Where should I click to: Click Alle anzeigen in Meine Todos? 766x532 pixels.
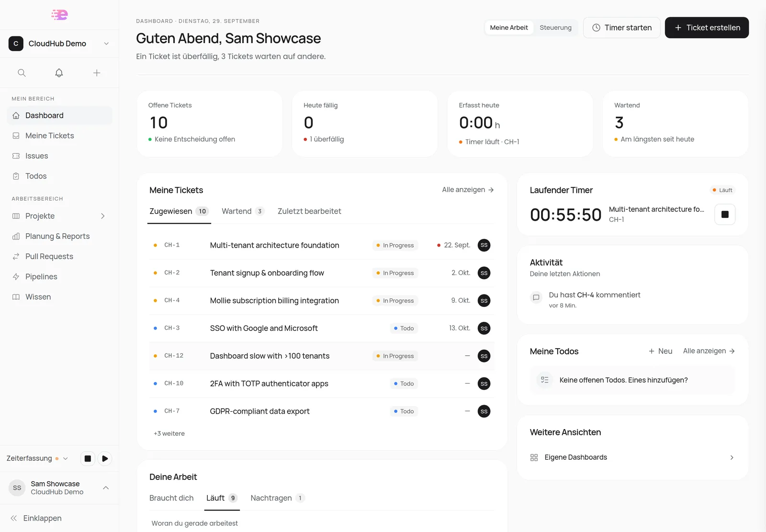pos(709,351)
